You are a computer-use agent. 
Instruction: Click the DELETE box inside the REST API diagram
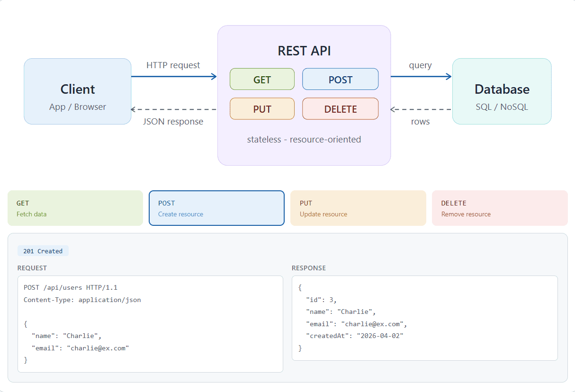point(340,109)
